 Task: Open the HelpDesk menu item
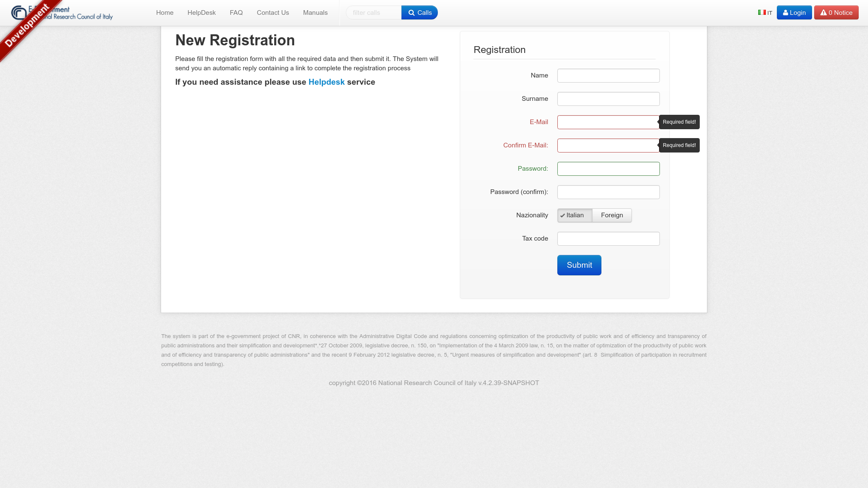click(x=201, y=13)
